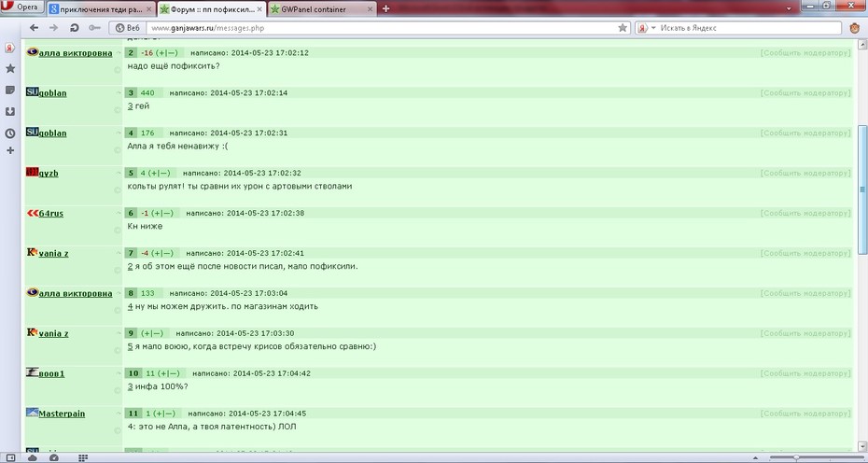Close the 'приключения теди ра...' tab
This screenshot has height=463, width=868.
click(x=148, y=9)
